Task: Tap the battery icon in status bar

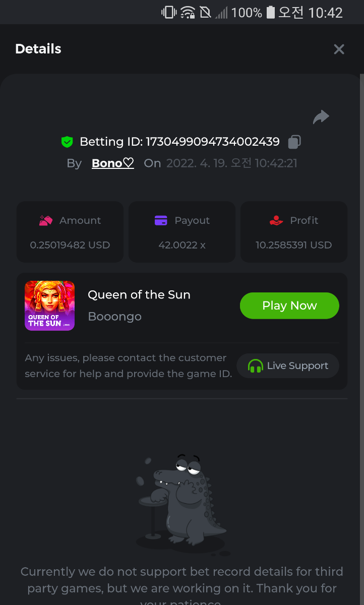Action: point(271,12)
